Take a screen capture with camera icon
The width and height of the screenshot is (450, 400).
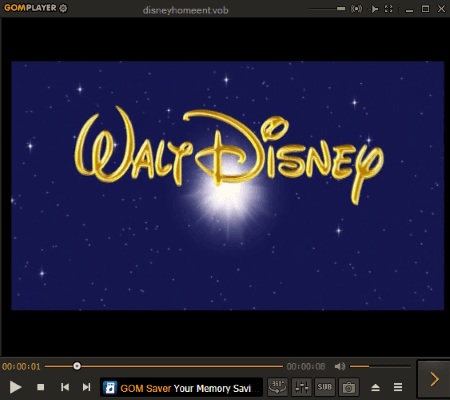(349, 387)
